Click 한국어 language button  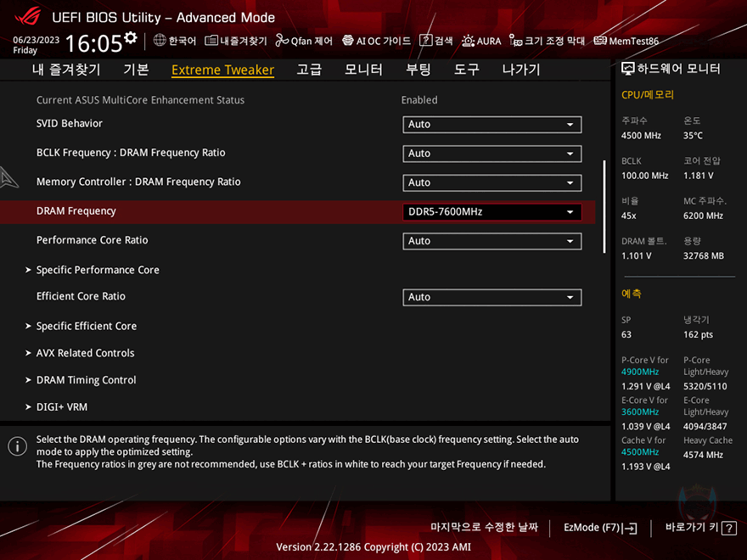tap(175, 41)
